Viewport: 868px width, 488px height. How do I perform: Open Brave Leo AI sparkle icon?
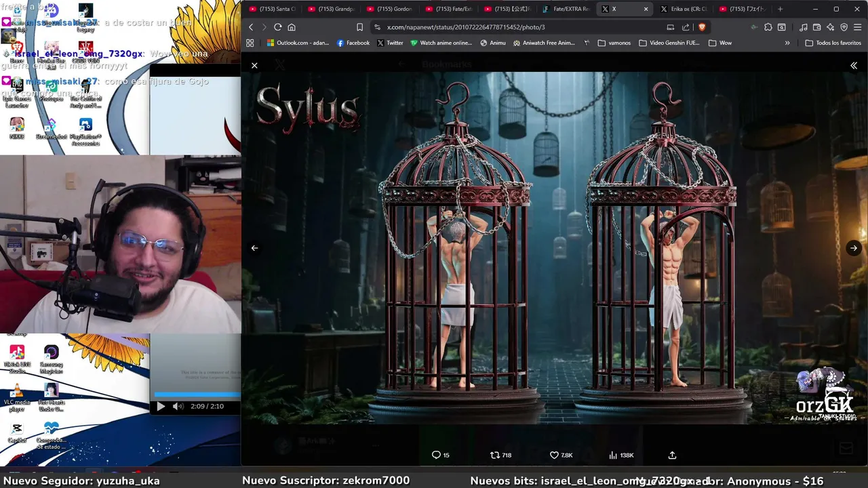coord(831,27)
